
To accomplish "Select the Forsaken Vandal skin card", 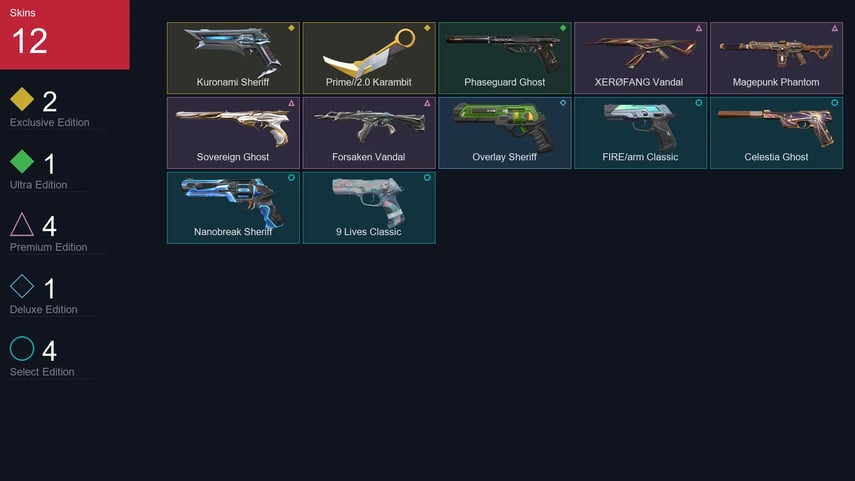I will coord(369,133).
